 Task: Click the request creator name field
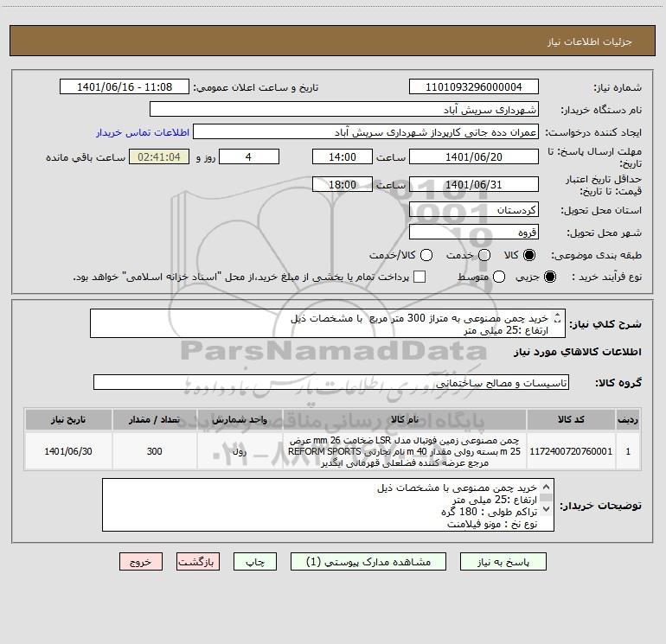(366, 132)
